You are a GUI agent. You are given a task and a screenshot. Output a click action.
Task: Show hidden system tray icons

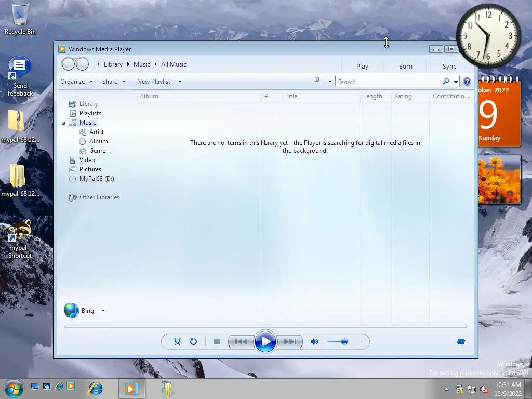tap(446, 389)
